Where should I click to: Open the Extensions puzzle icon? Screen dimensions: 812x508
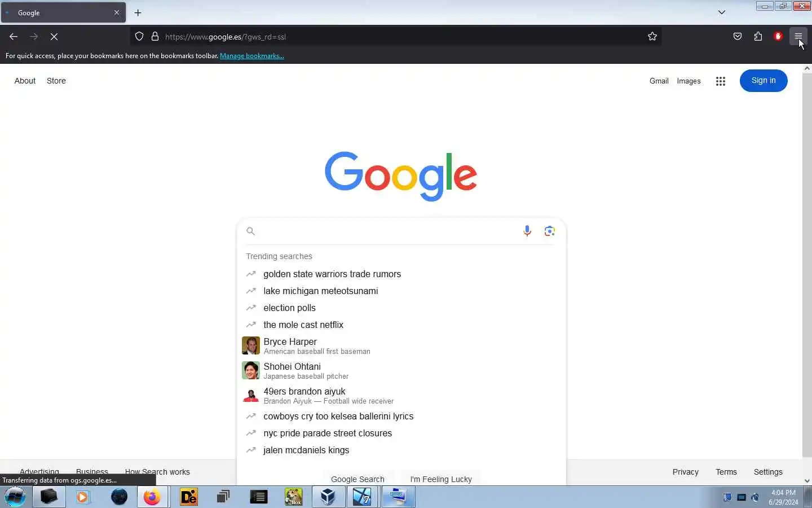[758, 37]
